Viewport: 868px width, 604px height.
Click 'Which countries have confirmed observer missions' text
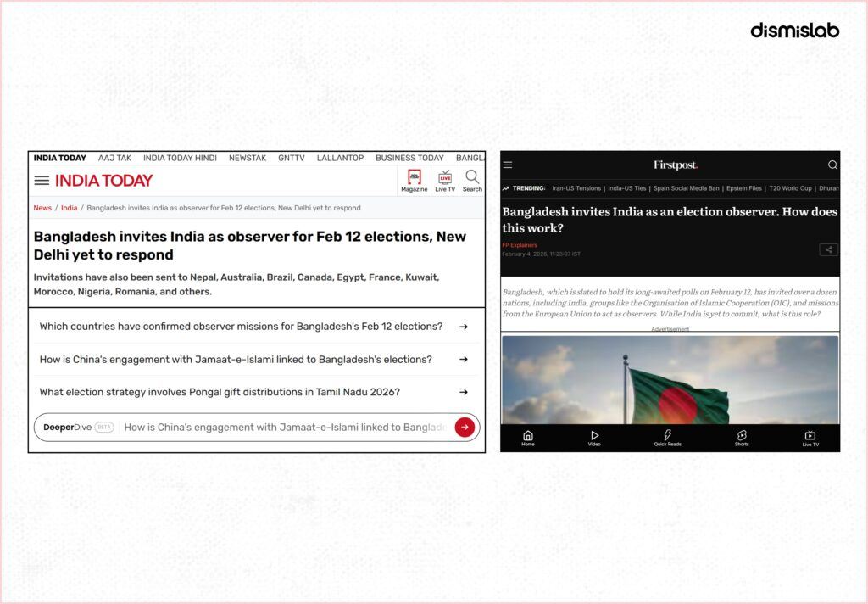click(241, 327)
